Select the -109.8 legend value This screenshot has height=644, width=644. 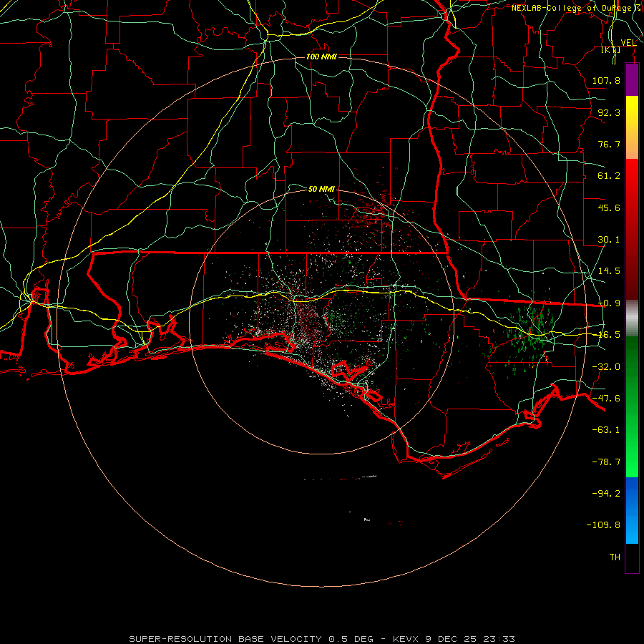click(603, 525)
